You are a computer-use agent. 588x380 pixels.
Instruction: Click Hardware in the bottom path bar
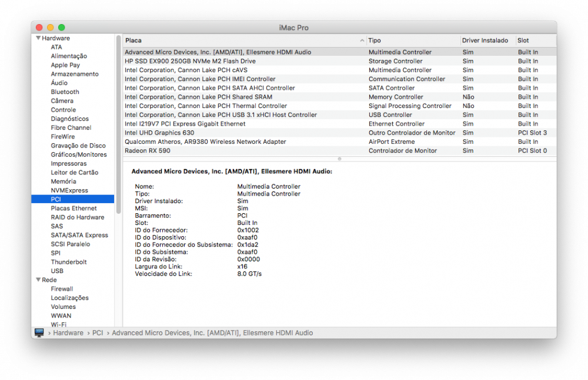point(68,333)
